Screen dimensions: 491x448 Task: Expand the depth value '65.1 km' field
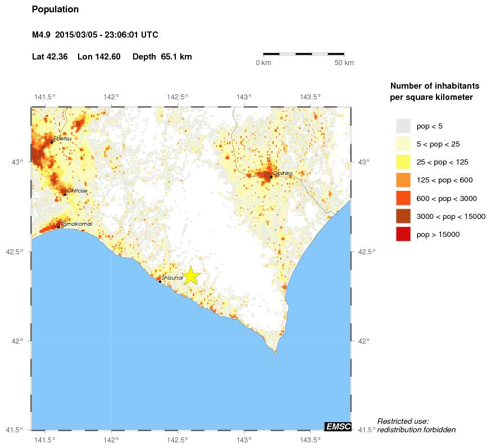click(176, 56)
